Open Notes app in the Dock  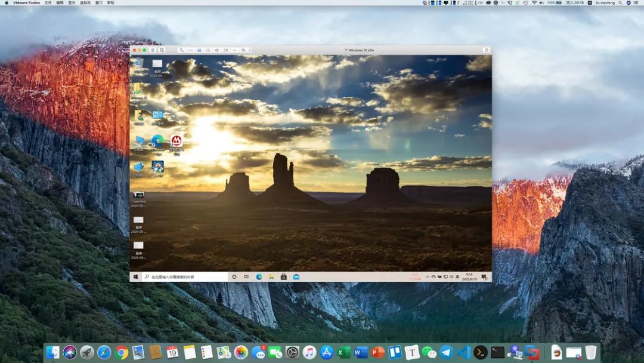tap(190, 352)
